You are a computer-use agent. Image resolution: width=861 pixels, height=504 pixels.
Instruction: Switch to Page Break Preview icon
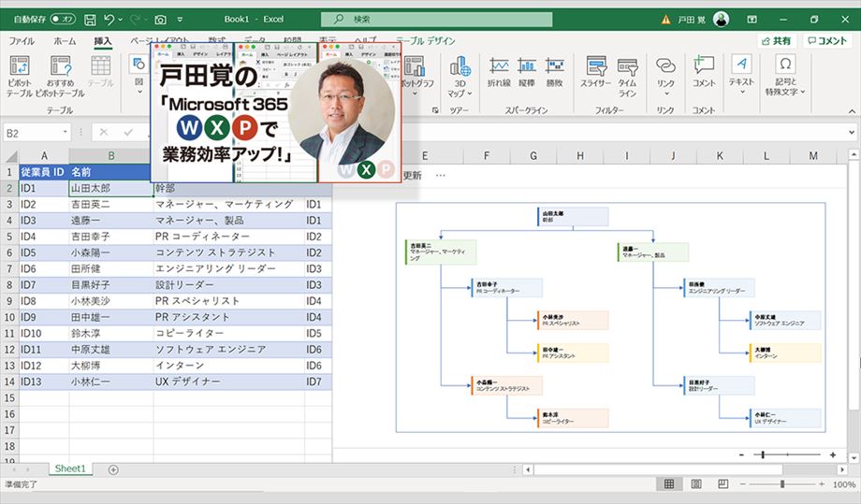click(723, 484)
